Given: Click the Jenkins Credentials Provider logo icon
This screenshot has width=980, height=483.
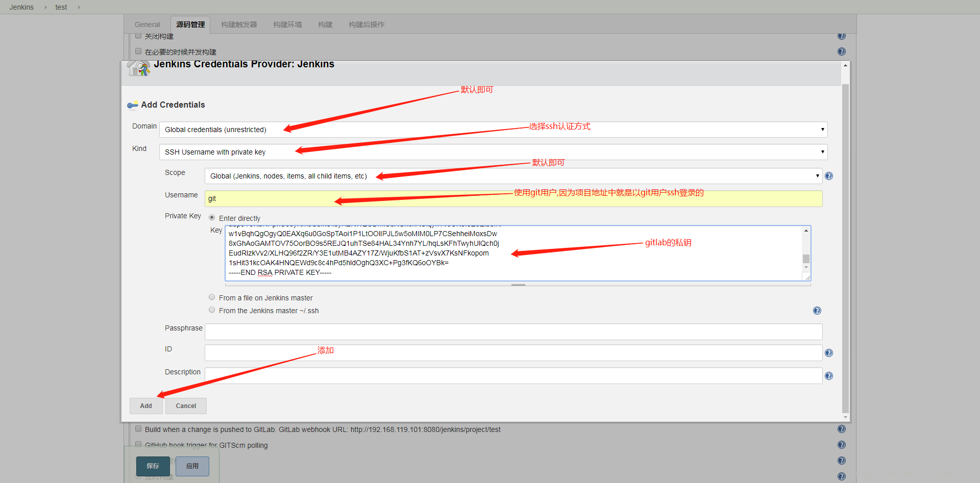Looking at the screenshot, I should pos(138,68).
